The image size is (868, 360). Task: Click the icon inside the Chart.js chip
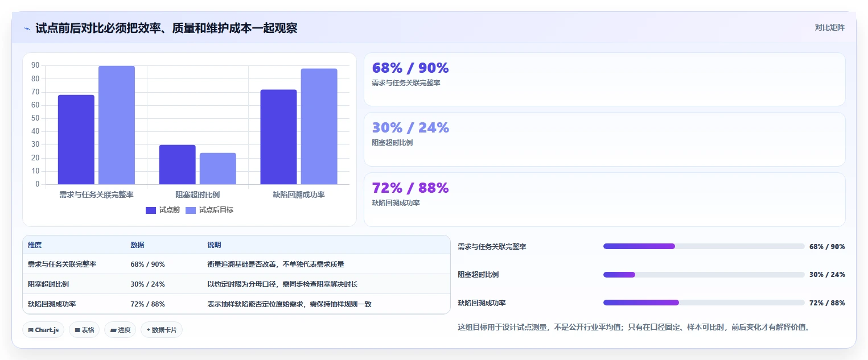[31, 330]
